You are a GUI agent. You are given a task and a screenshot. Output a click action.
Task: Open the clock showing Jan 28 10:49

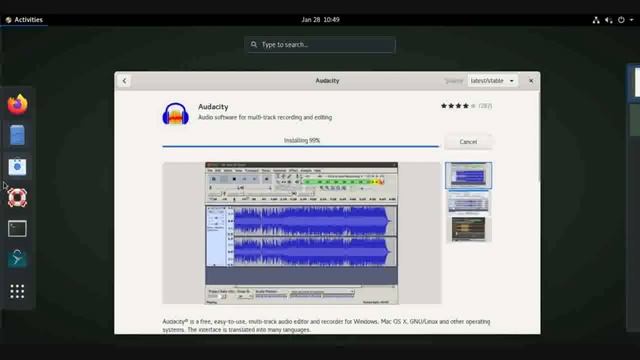320,20
